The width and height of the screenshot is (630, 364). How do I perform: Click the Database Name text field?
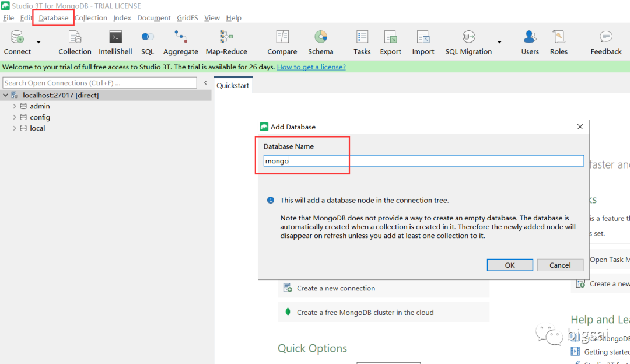point(423,161)
